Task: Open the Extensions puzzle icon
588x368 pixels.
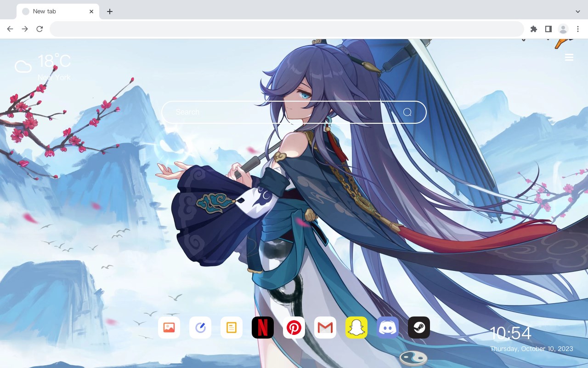Action: (x=533, y=29)
